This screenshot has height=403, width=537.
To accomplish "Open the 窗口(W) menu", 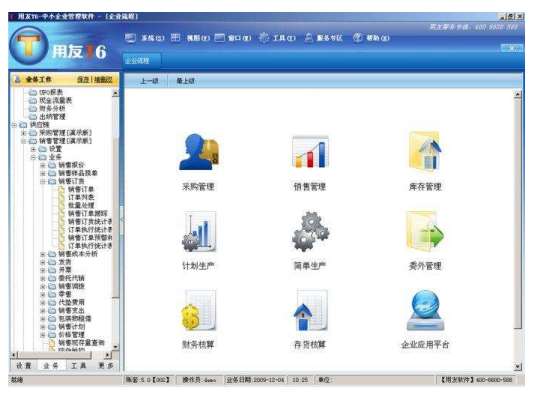I will click(240, 38).
